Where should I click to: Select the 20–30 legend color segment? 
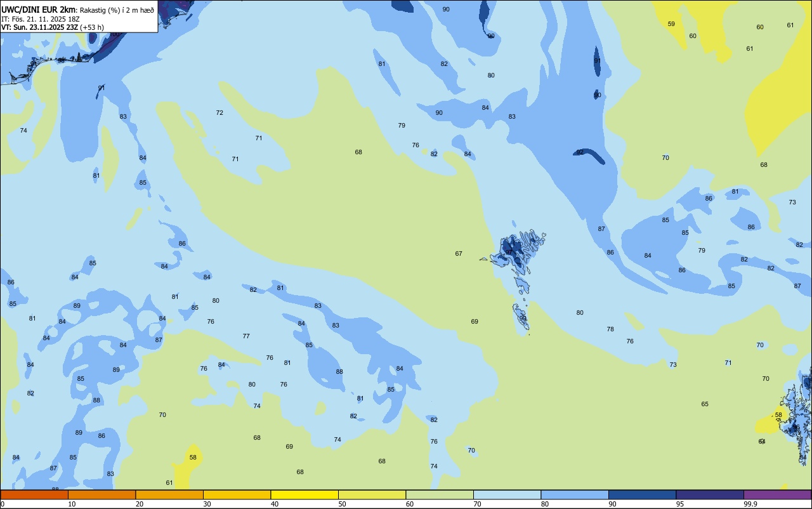(169, 494)
